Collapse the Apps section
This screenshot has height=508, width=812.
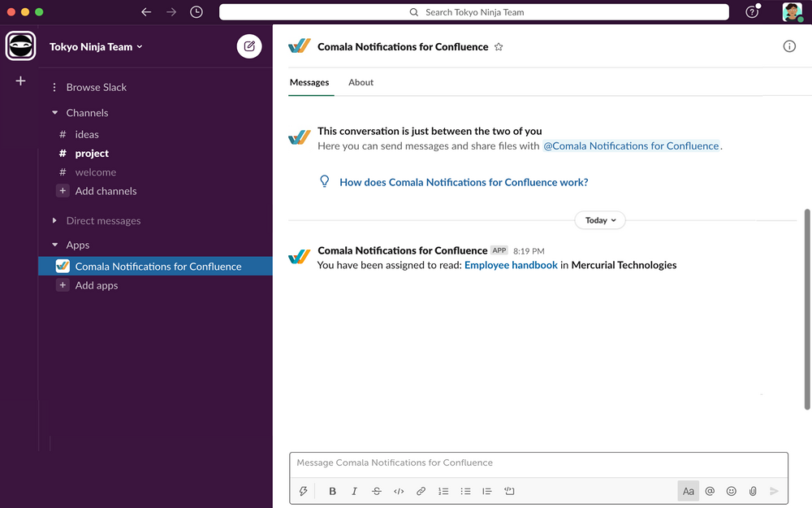[55, 245]
